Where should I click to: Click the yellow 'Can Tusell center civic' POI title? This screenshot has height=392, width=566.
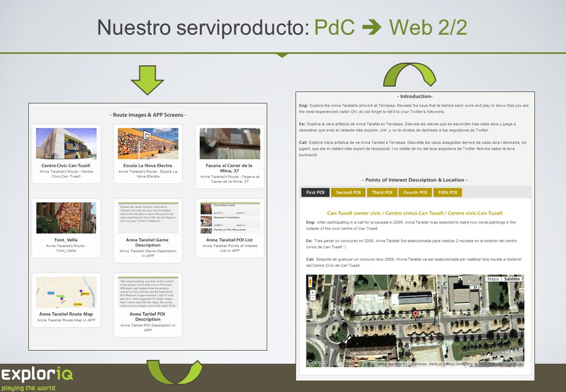click(x=415, y=213)
